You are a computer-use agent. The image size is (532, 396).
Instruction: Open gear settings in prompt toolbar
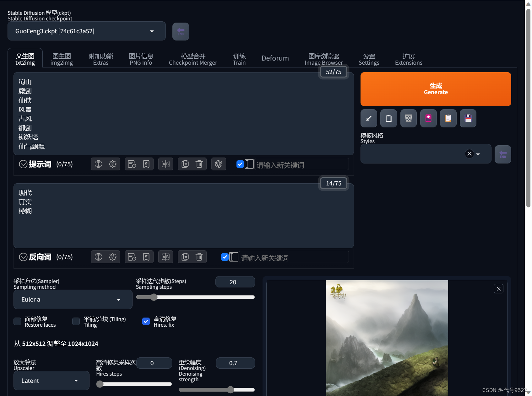(x=112, y=164)
